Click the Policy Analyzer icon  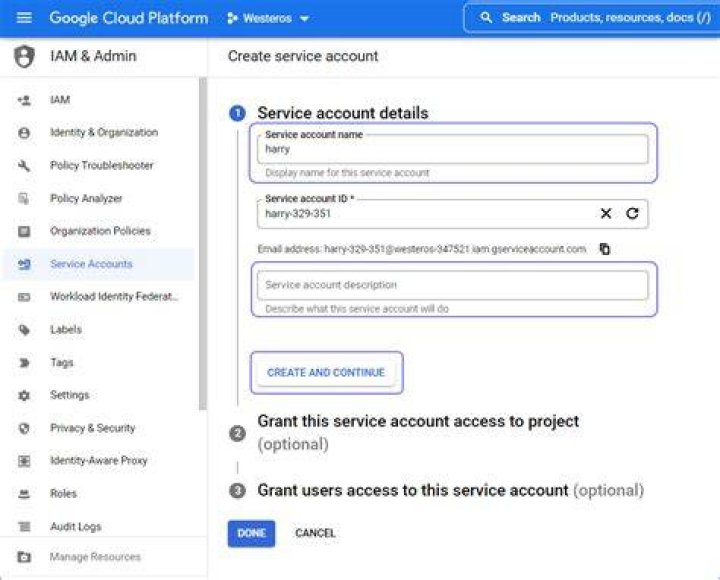tap(23, 198)
